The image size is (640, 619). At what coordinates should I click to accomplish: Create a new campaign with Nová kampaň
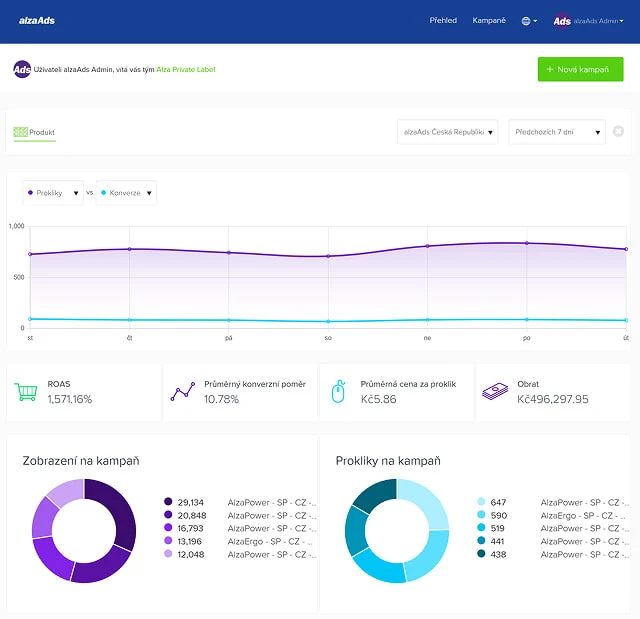[x=580, y=69]
